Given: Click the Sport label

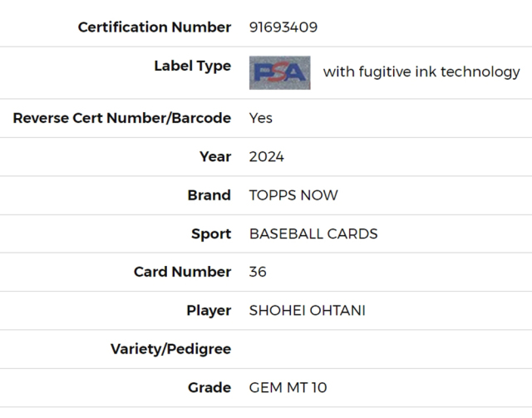Looking at the screenshot, I should click(211, 234).
